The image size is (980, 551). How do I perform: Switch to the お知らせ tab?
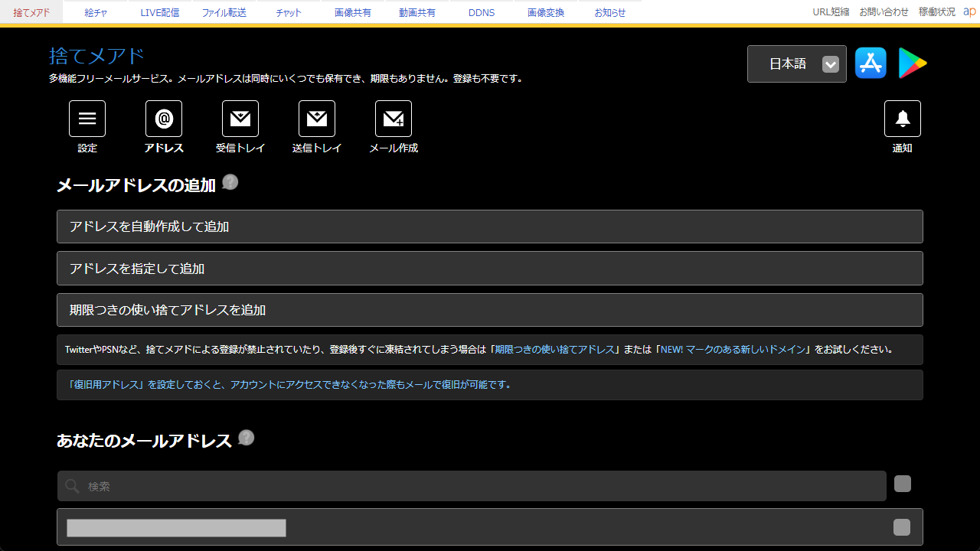coord(610,12)
